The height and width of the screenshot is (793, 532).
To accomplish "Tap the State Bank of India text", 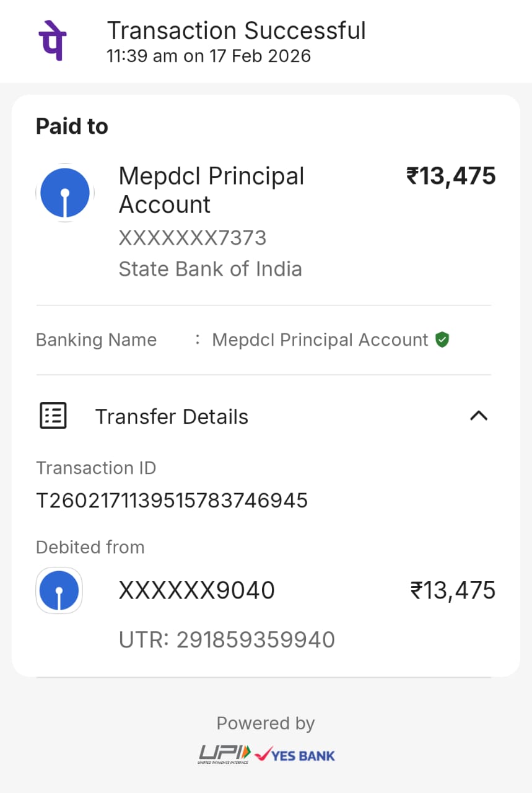I will 211,269.
